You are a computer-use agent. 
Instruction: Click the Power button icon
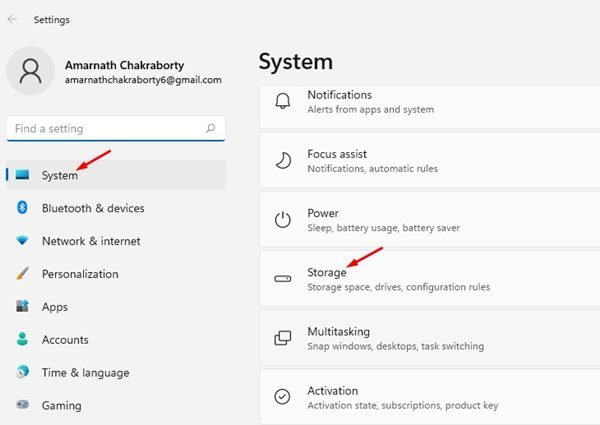[x=283, y=220]
